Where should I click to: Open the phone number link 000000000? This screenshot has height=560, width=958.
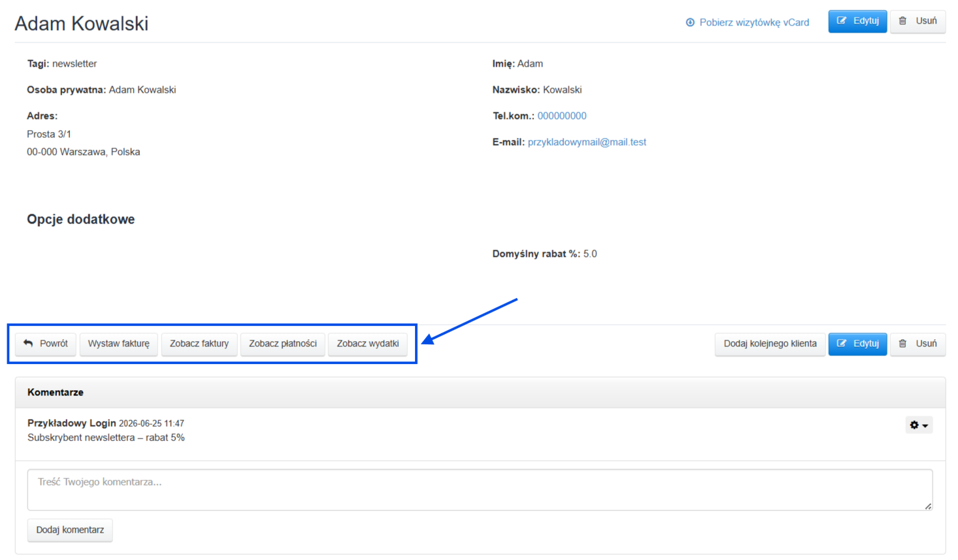pos(562,116)
